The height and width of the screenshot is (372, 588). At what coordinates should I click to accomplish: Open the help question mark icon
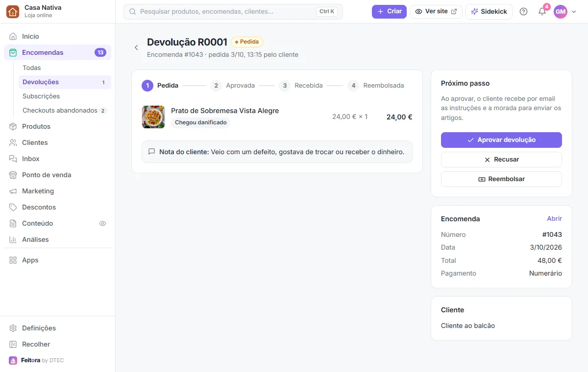tap(523, 11)
